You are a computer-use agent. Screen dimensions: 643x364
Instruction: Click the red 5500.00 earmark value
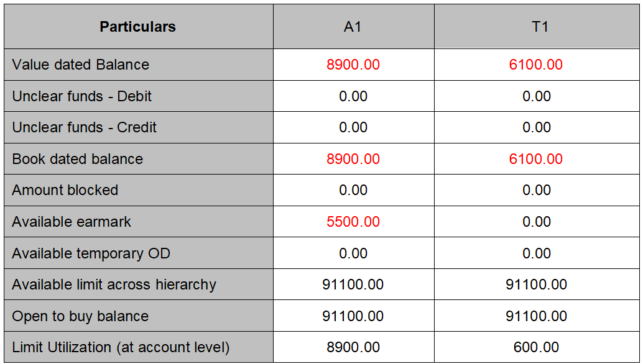[x=353, y=222]
